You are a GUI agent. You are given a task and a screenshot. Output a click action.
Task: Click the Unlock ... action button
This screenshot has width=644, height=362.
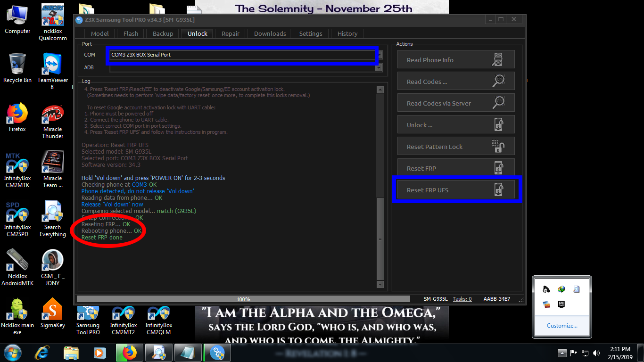456,125
